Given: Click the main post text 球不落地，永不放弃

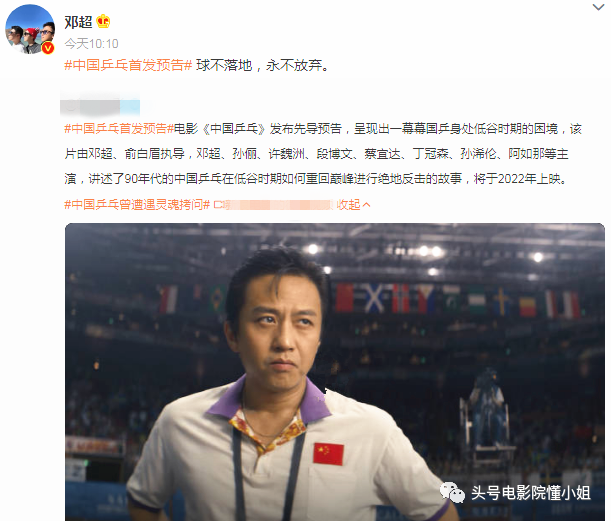Looking at the screenshot, I should (x=263, y=65).
